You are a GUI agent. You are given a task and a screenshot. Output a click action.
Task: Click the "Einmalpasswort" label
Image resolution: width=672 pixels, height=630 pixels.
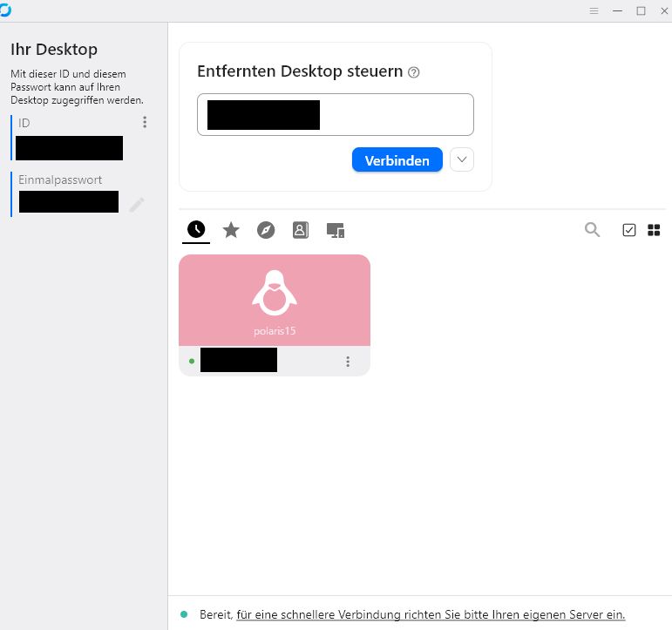[60, 180]
